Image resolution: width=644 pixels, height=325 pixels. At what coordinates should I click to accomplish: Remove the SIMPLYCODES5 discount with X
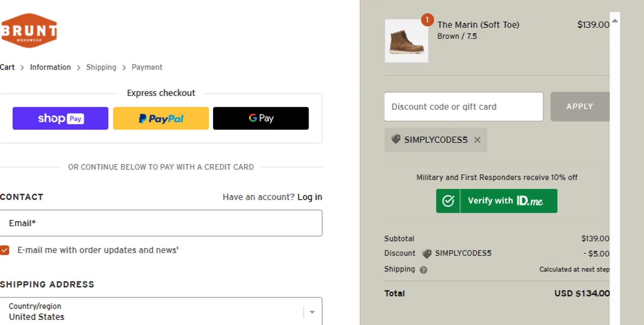tap(477, 140)
